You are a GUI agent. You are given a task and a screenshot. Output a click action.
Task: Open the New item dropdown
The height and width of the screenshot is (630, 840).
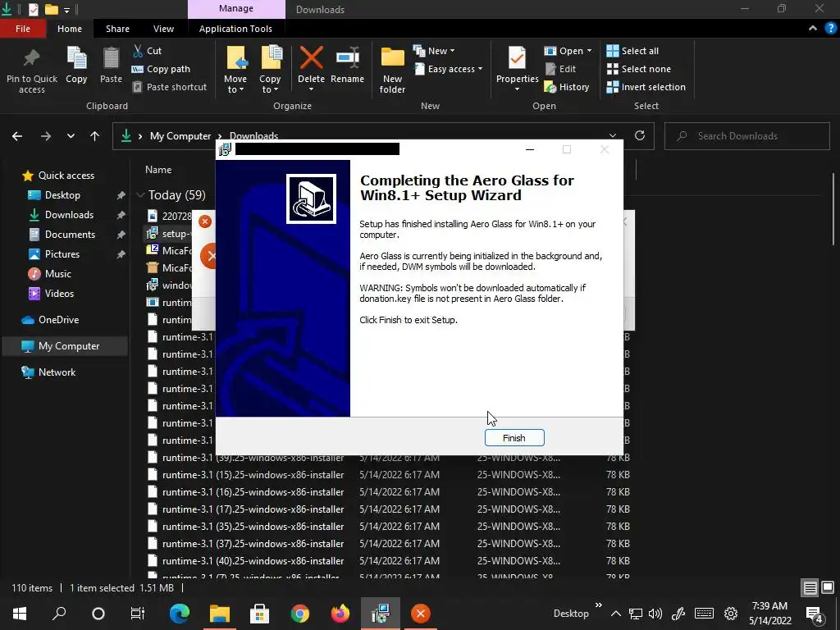point(434,51)
